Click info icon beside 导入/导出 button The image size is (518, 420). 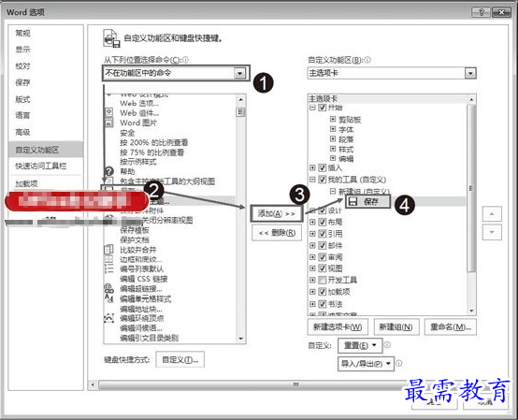coord(398,363)
